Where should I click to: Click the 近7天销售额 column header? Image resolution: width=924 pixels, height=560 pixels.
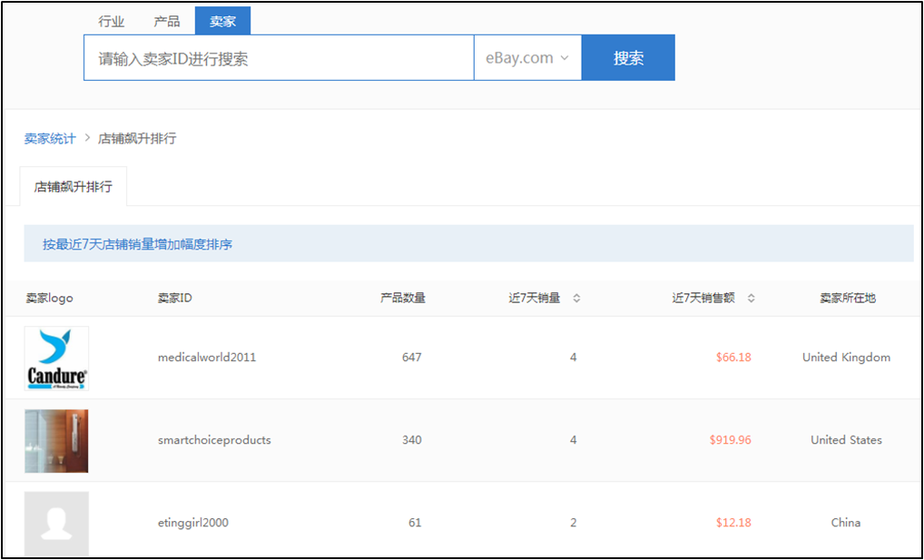[703, 299]
